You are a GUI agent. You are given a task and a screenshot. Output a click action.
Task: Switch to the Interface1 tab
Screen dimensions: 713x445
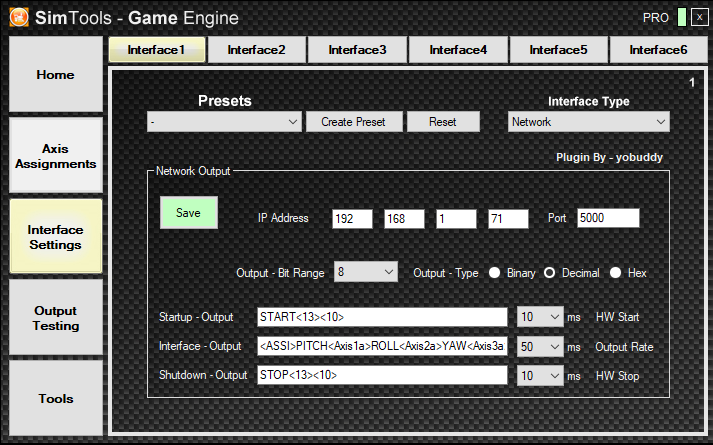point(157,50)
